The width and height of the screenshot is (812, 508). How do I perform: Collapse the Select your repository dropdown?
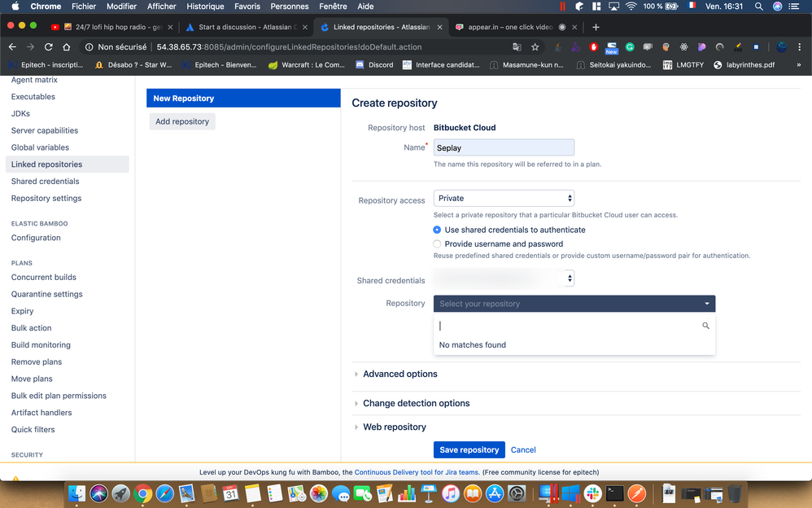(x=574, y=304)
